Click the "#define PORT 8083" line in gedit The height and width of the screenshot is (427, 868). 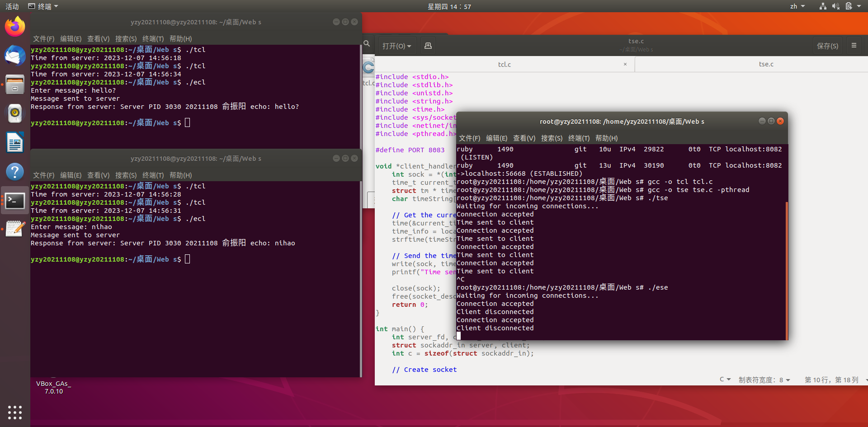click(410, 150)
